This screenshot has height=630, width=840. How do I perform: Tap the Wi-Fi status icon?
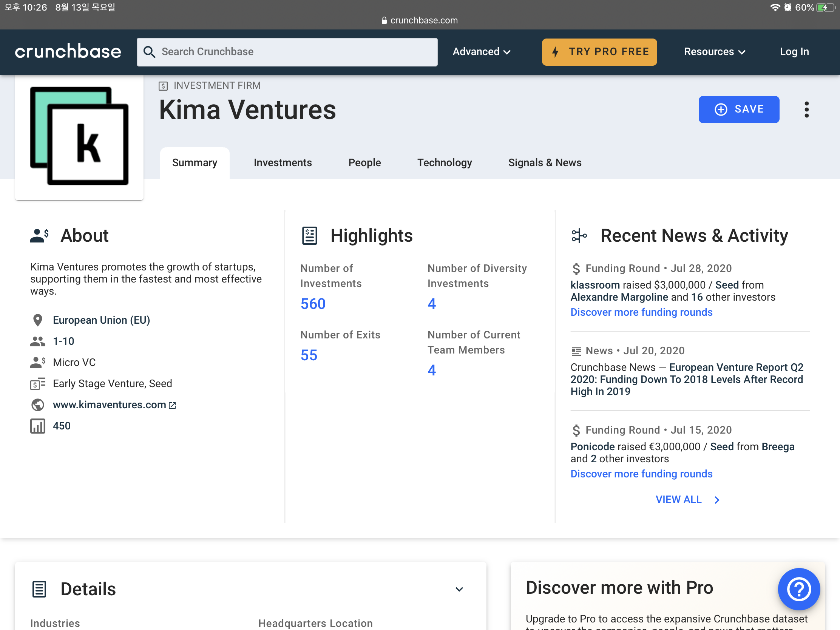click(775, 8)
